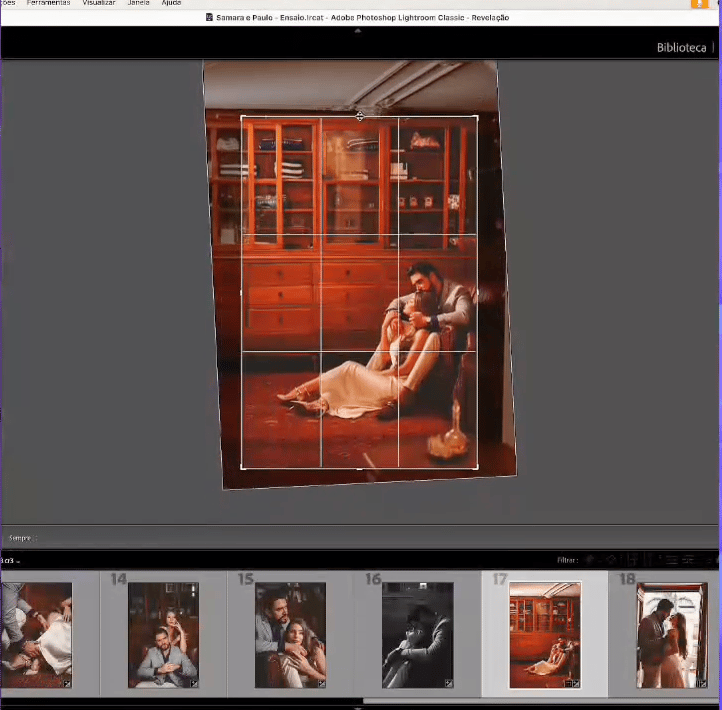Image resolution: width=722 pixels, height=710 pixels.
Task: Click the Filtrar label in filmstrip bar
Action: click(x=567, y=560)
